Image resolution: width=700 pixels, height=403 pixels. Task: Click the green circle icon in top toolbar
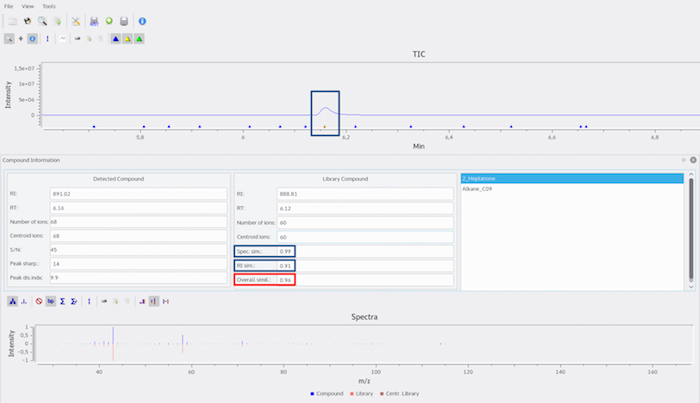pos(108,21)
